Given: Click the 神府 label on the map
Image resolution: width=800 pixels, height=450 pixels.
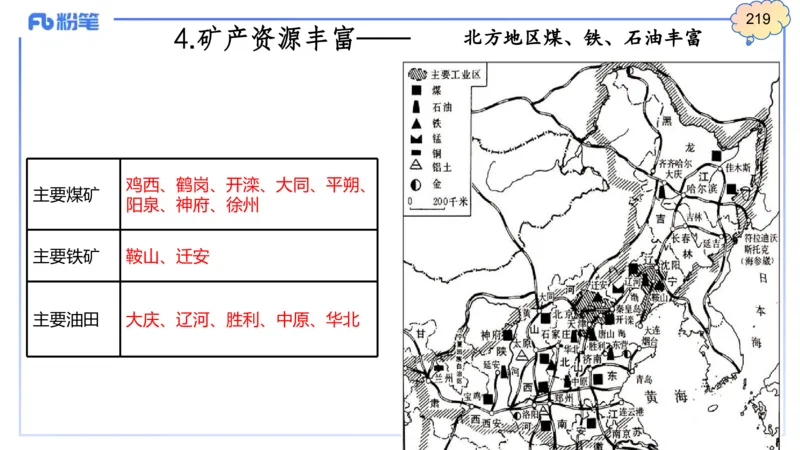Looking at the screenshot, I should coord(492,335).
